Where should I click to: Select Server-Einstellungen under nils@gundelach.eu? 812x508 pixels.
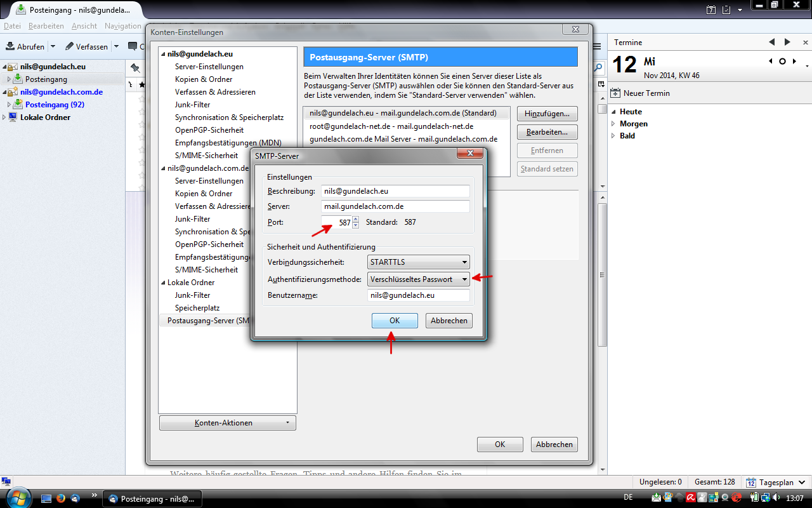click(209, 67)
